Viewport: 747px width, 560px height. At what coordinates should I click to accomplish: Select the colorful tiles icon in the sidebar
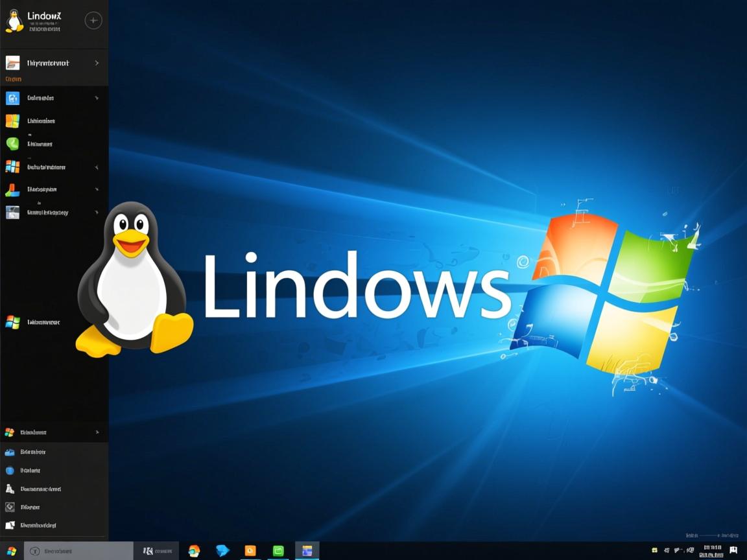coord(12,167)
